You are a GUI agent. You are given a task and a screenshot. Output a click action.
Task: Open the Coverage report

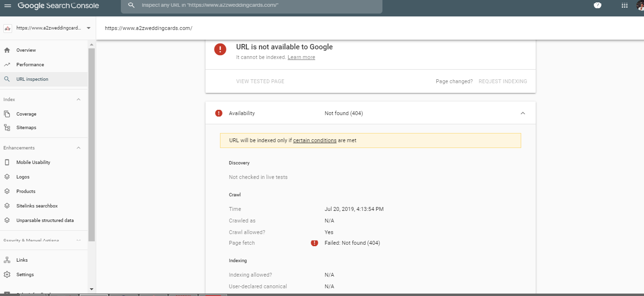click(x=26, y=114)
